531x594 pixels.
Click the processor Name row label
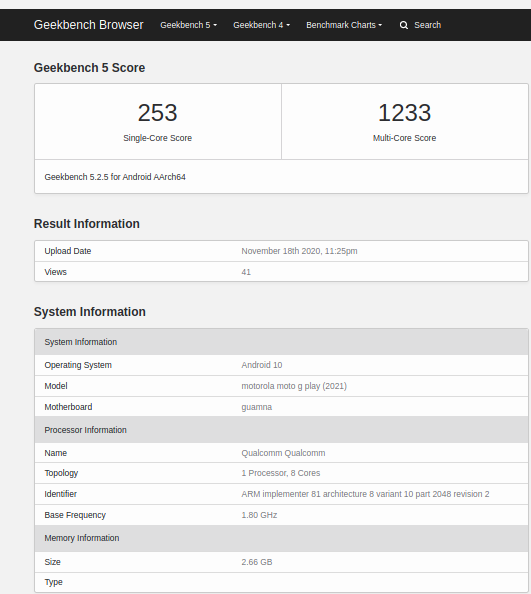point(56,453)
